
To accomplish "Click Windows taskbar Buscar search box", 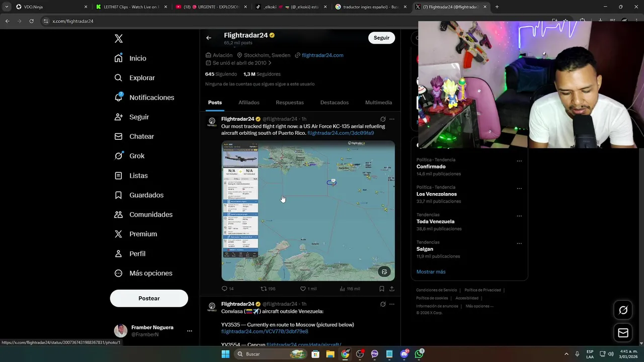I will click(x=270, y=354).
